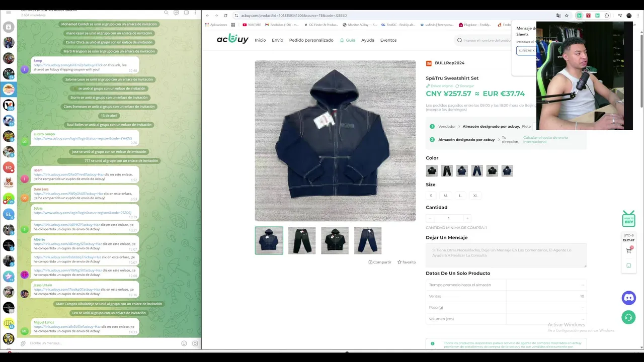Open the uufinds bookmark
Screen dimensions: 644x362
pos(436,25)
